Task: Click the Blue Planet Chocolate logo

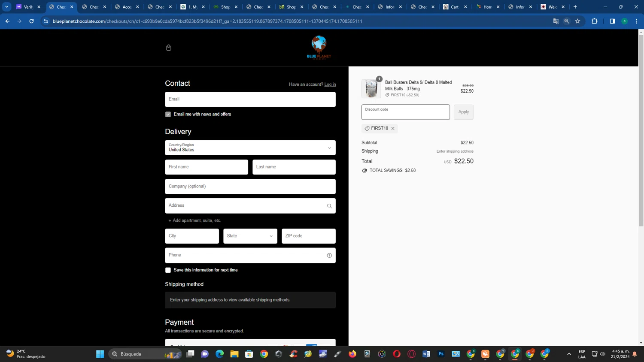Action: tap(319, 48)
